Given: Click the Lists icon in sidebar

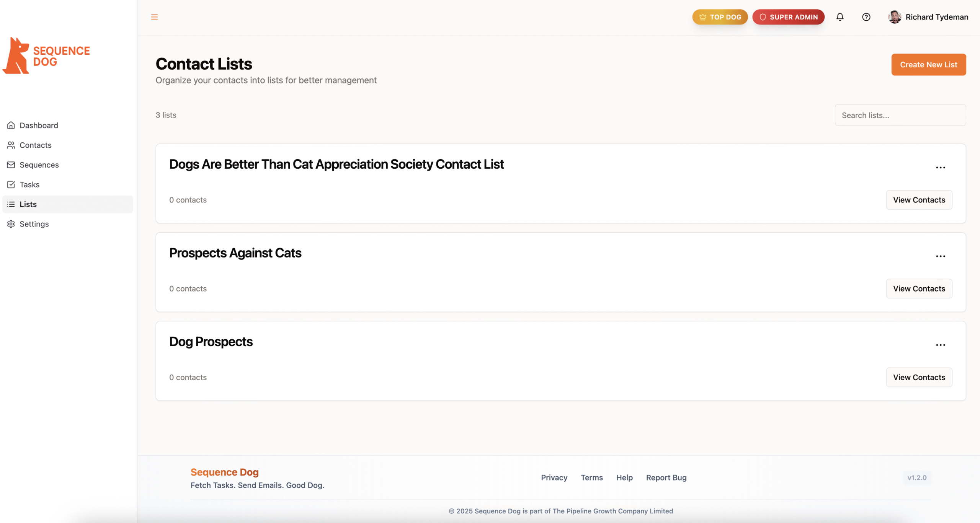Looking at the screenshot, I should 11,204.
